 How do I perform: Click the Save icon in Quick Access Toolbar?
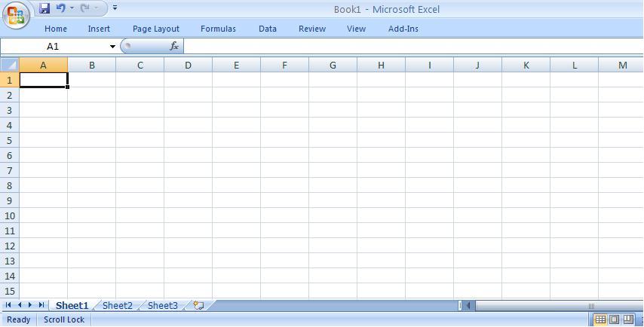click(44, 8)
